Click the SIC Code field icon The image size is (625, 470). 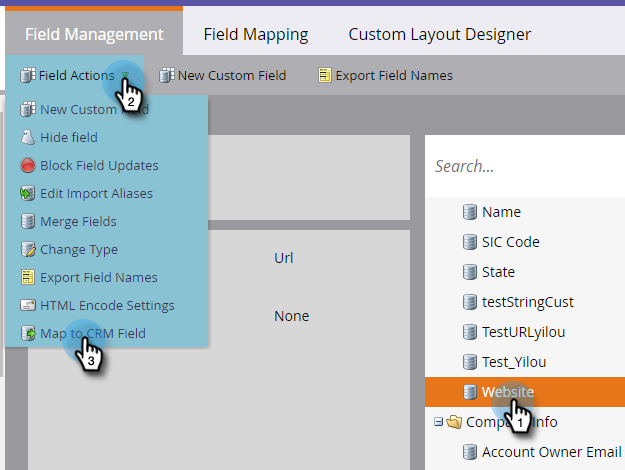[469, 242]
